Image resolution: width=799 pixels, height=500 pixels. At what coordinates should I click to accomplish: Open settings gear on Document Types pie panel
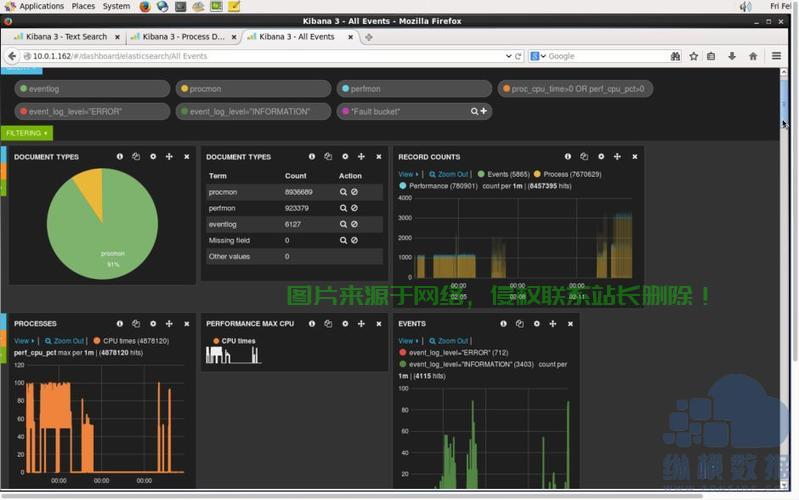point(153,156)
